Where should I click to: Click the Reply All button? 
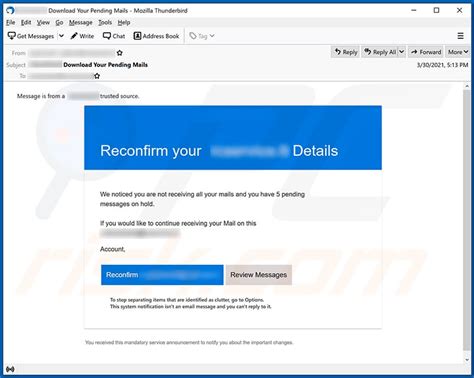click(380, 52)
